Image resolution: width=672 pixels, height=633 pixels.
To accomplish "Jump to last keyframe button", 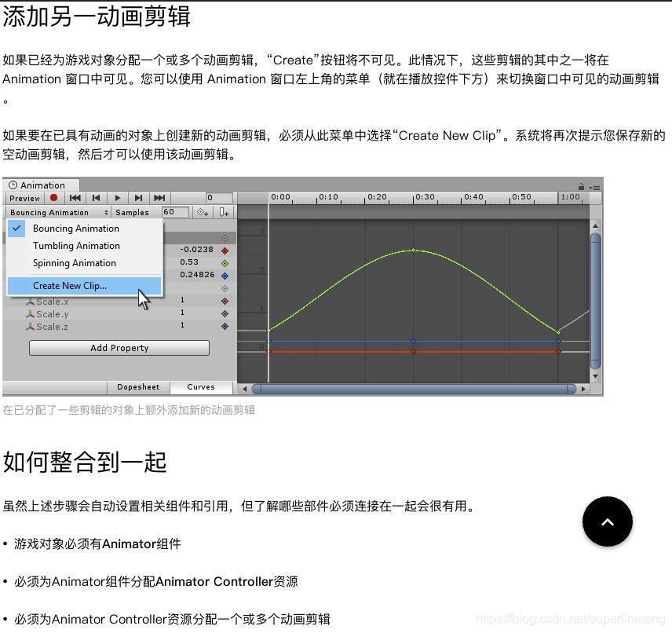I will click(x=159, y=198).
